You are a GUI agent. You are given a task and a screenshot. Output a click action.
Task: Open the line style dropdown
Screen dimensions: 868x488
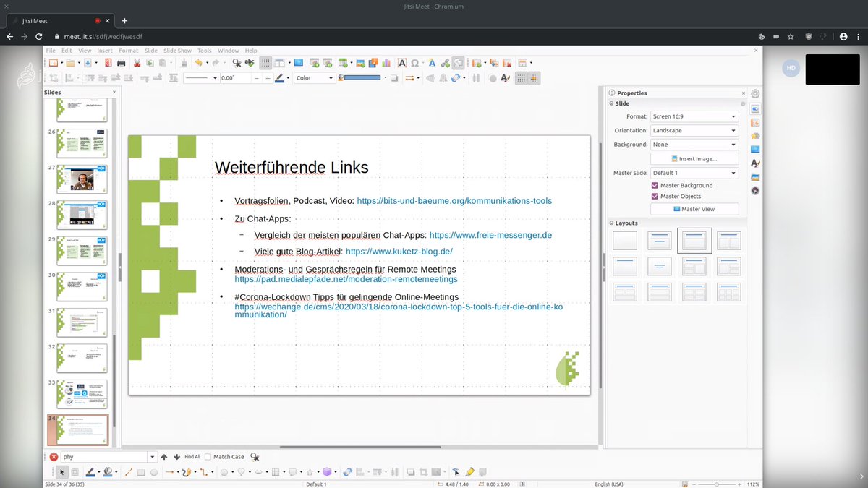[x=201, y=78]
